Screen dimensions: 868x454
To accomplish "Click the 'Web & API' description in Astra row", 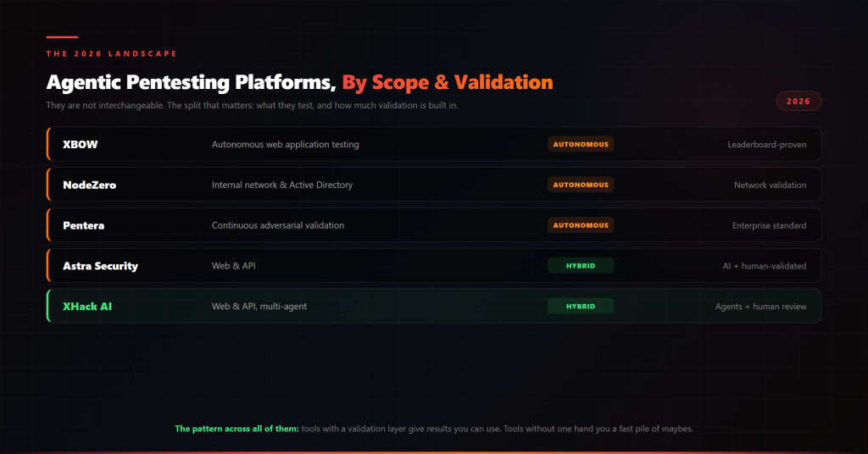I will point(234,265).
